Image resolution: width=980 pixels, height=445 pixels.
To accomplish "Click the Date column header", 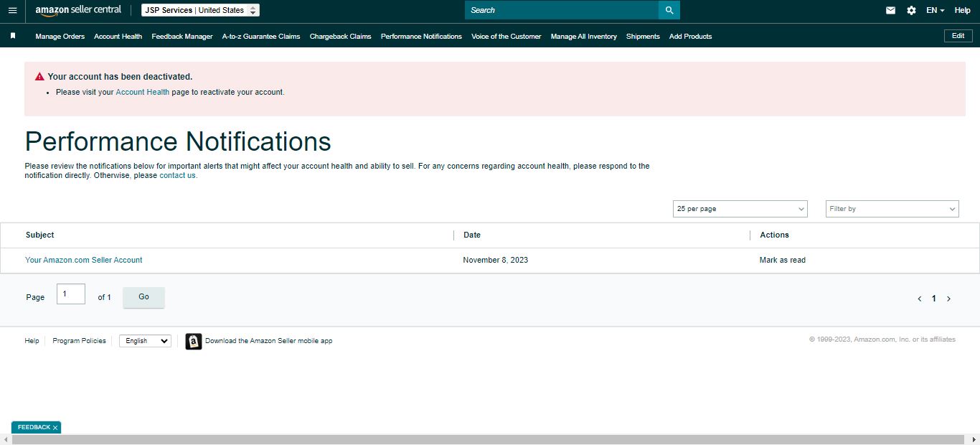I will pyautogui.click(x=472, y=235).
